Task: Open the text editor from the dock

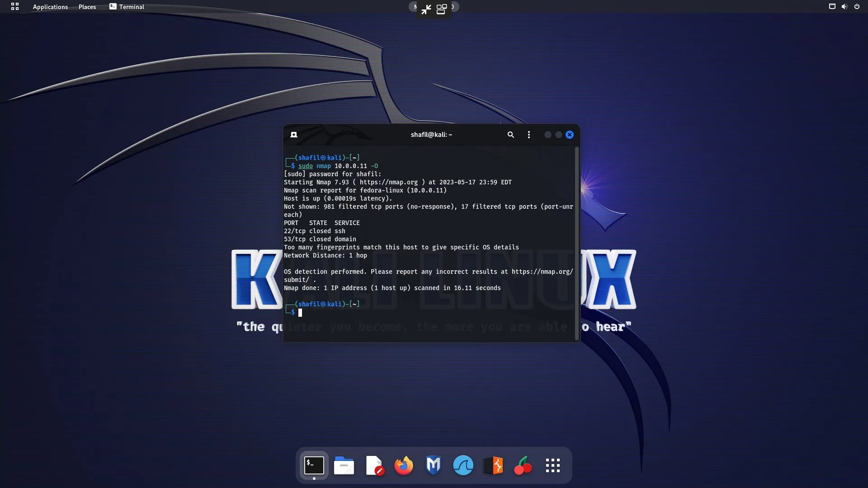Action: tap(374, 465)
